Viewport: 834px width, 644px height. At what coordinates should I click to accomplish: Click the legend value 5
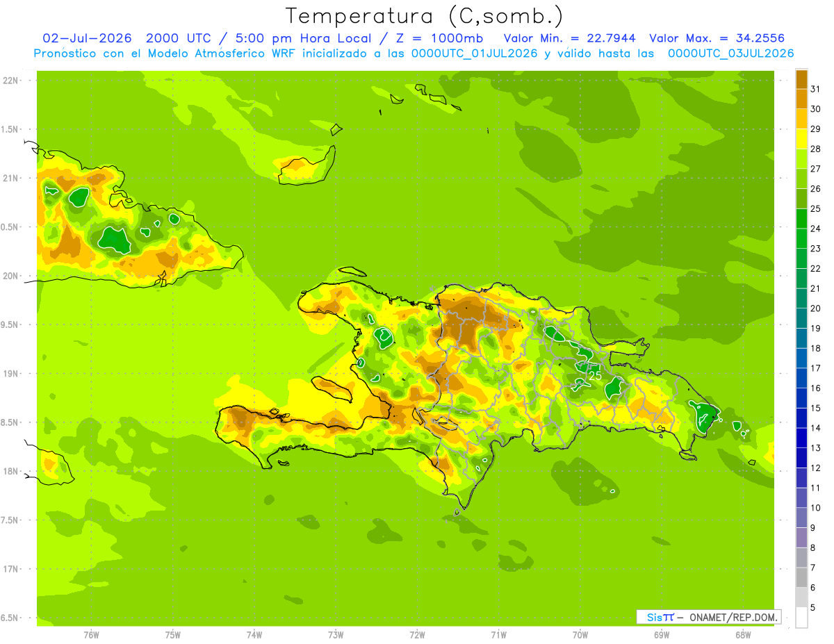[813, 608]
